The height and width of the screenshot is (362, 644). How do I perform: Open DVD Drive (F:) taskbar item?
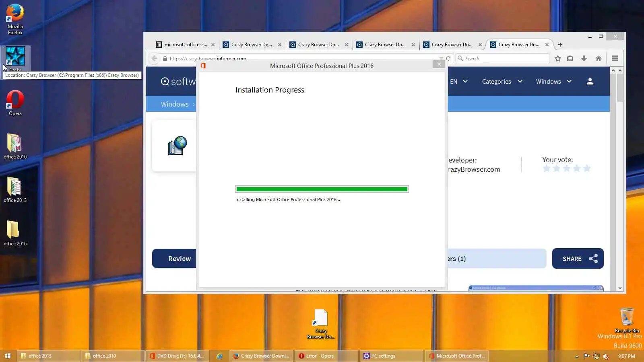pos(177,356)
